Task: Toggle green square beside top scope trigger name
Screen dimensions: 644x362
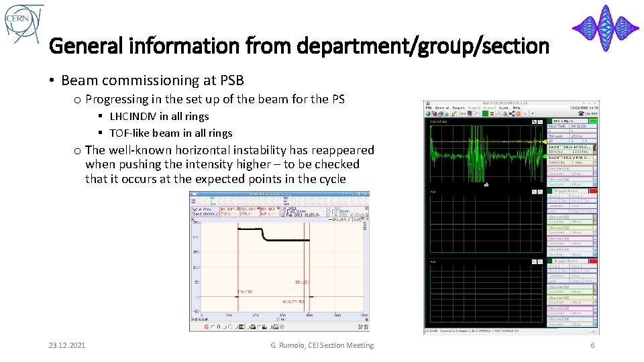Action: [x=549, y=121]
